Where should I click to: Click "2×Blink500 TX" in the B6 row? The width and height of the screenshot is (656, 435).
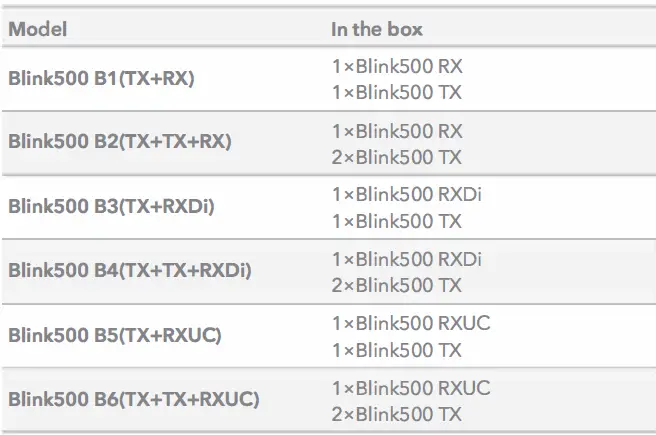397,413
